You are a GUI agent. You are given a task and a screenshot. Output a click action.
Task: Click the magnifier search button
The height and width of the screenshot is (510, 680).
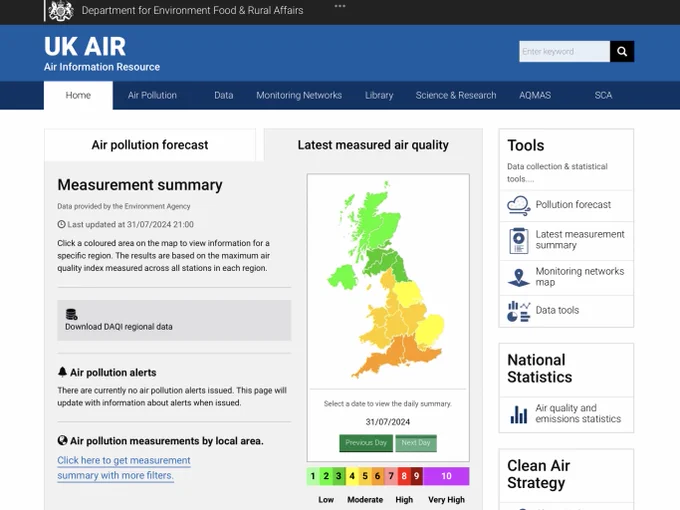point(622,52)
